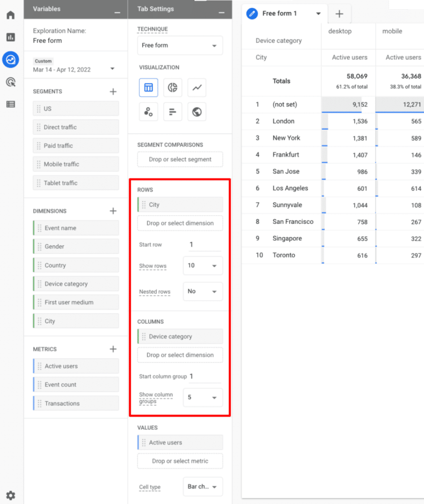Click the magnifying glass sidebar icon
424x504 pixels.
point(10,82)
